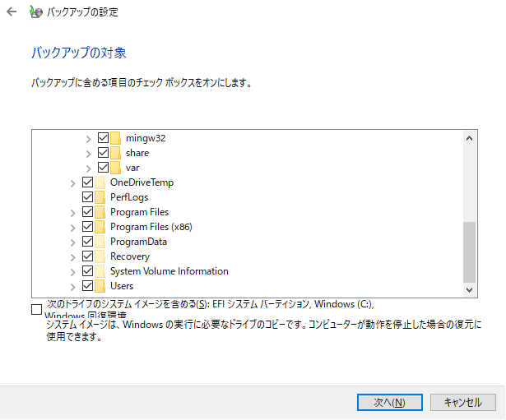Select the share tree row label

pos(137,153)
